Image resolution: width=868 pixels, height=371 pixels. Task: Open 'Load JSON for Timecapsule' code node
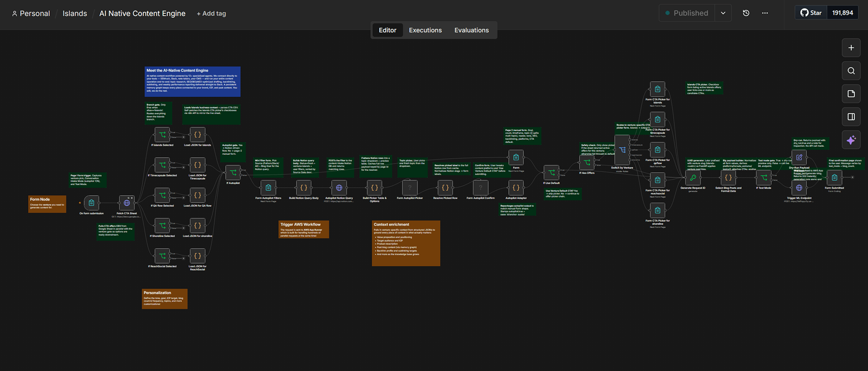pos(198,165)
